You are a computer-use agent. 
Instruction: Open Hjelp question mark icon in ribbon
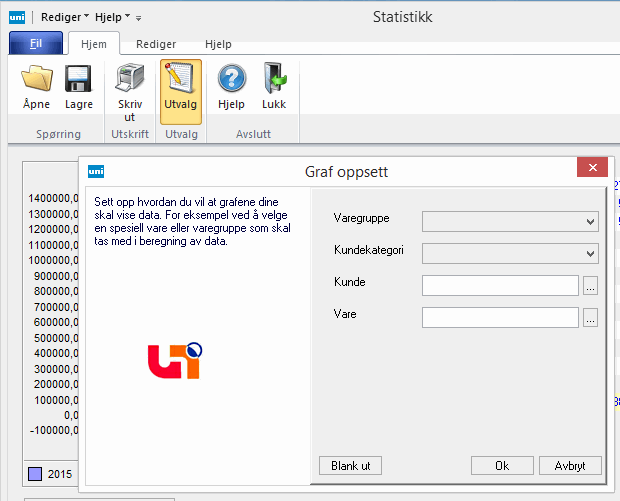click(232, 79)
